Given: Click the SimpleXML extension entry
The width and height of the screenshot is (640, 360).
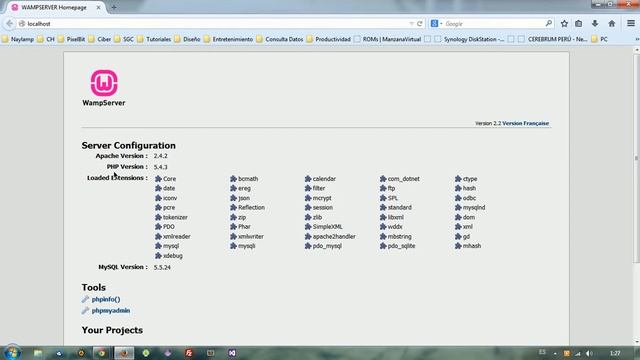Looking at the screenshot, I should point(324,227).
